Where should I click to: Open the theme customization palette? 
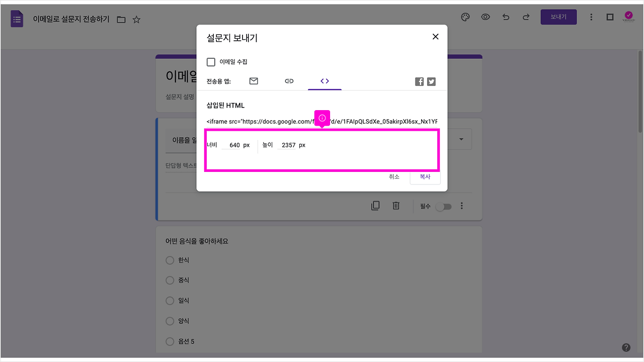(x=465, y=17)
